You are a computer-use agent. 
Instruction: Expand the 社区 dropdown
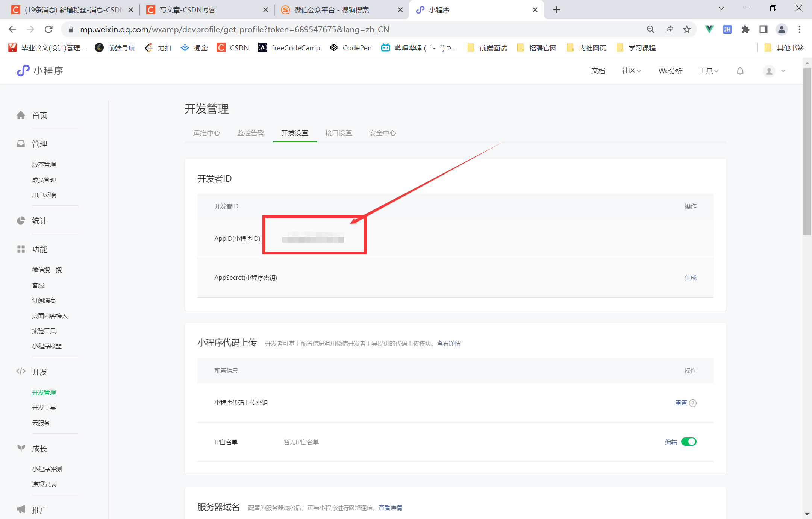coord(632,71)
